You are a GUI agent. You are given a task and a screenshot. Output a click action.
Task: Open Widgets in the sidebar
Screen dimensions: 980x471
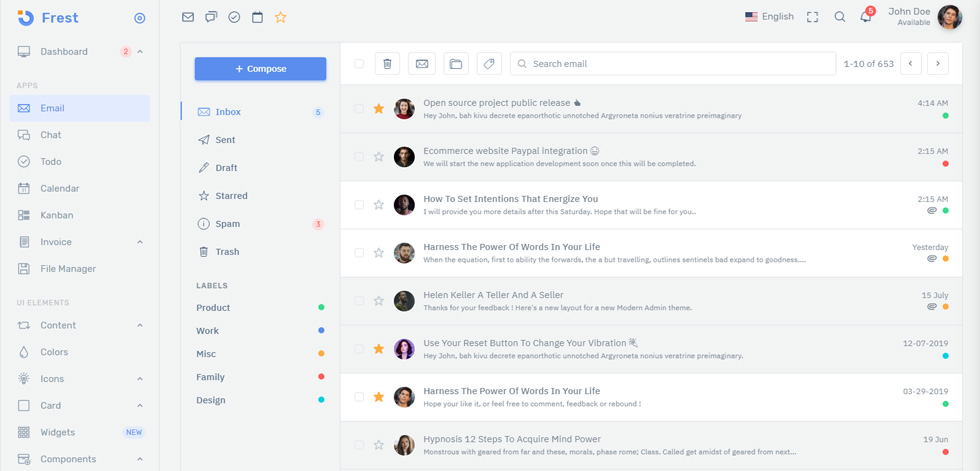(x=80, y=433)
